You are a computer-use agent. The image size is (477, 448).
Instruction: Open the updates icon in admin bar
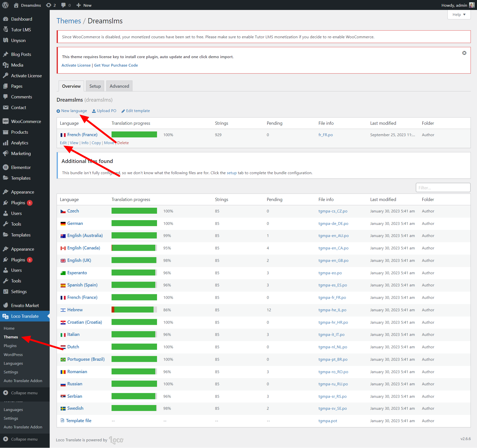49,5
